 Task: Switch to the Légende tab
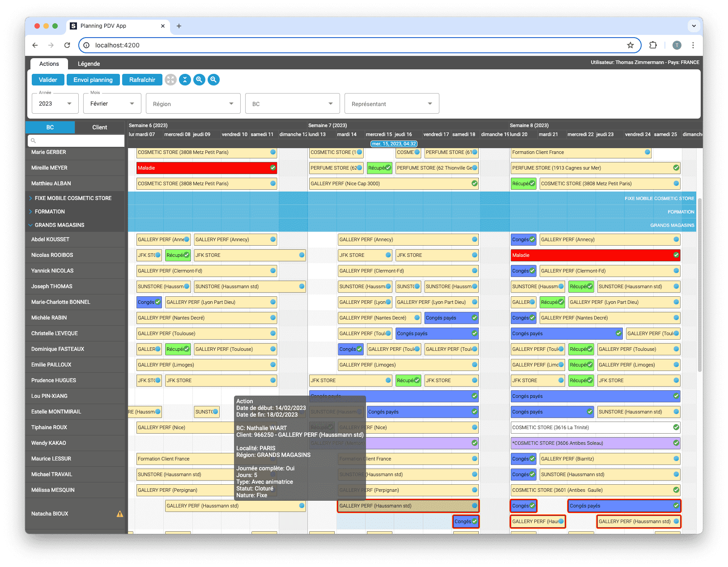[x=88, y=64]
